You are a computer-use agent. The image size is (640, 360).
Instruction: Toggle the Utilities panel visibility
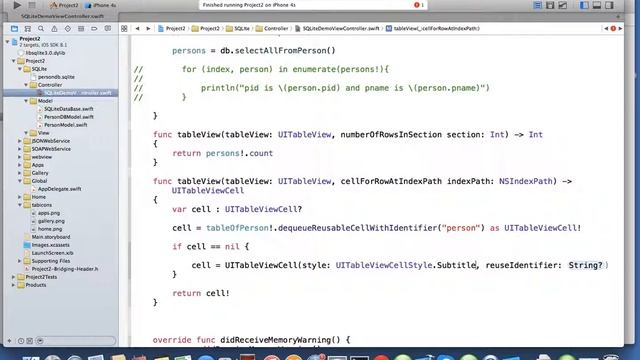click(609, 5)
